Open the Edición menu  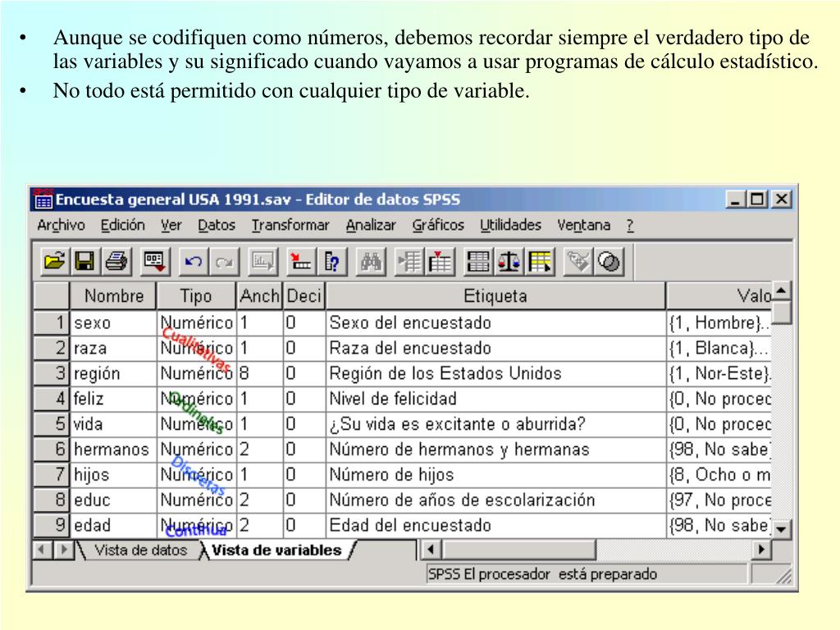pyautogui.click(x=123, y=225)
